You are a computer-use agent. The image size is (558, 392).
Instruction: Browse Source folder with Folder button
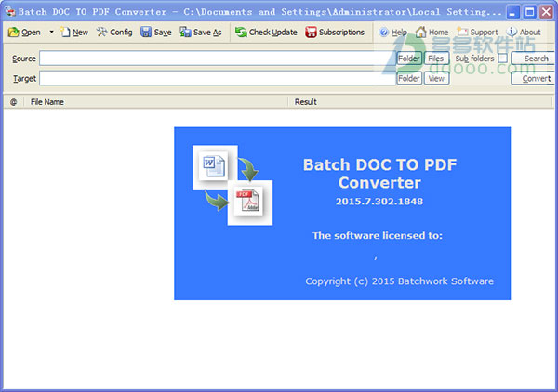point(409,59)
